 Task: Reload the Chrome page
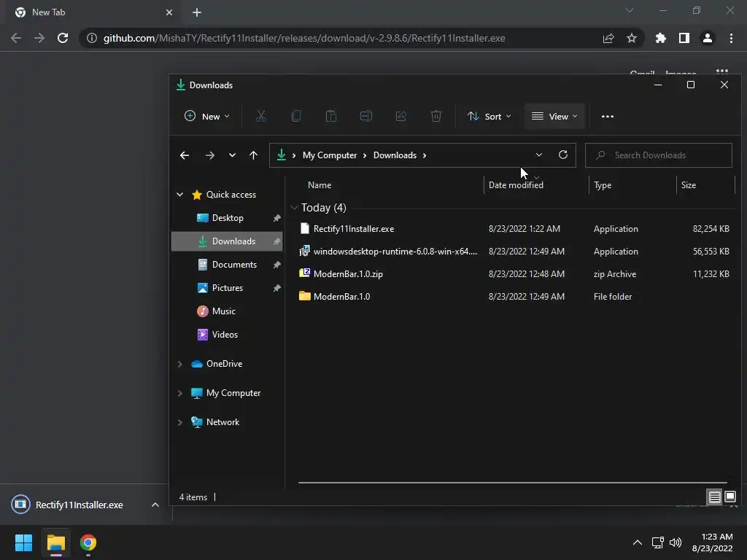63,38
